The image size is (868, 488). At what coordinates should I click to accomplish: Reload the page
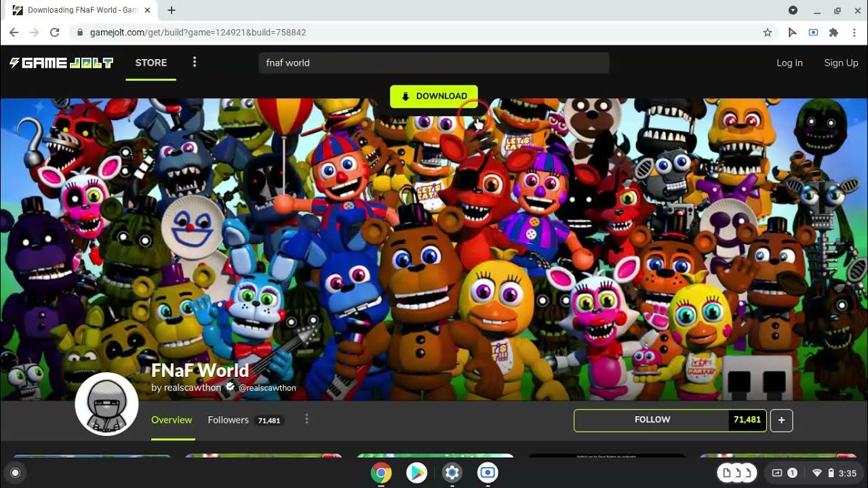[x=55, y=32]
